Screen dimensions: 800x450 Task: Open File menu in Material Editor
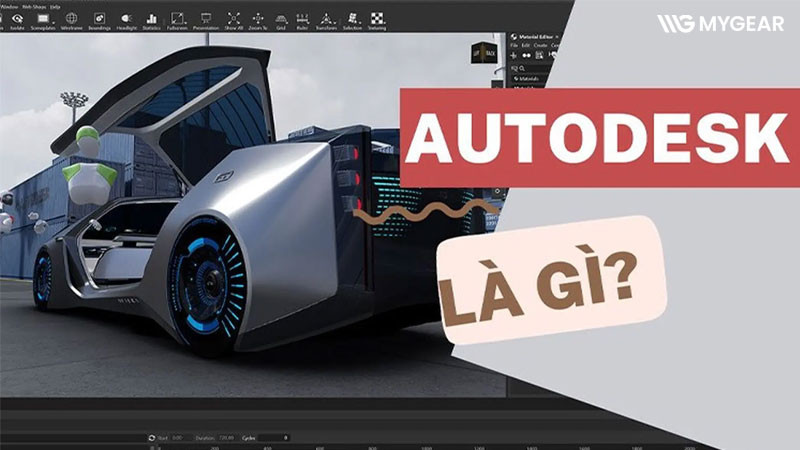[x=514, y=45]
